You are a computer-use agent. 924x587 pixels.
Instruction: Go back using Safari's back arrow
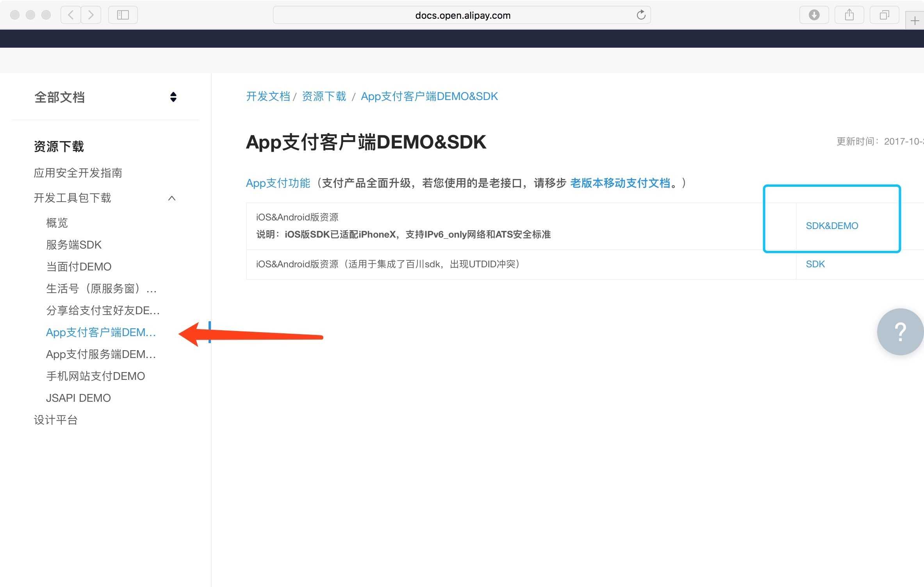click(x=71, y=15)
